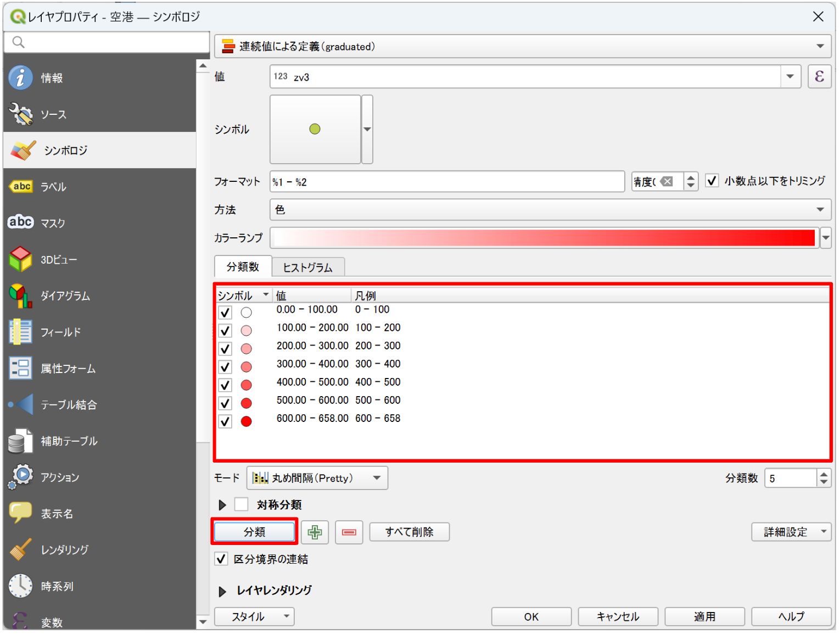Open the 属性フォーム form icon
The width and height of the screenshot is (840, 634).
(21, 368)
